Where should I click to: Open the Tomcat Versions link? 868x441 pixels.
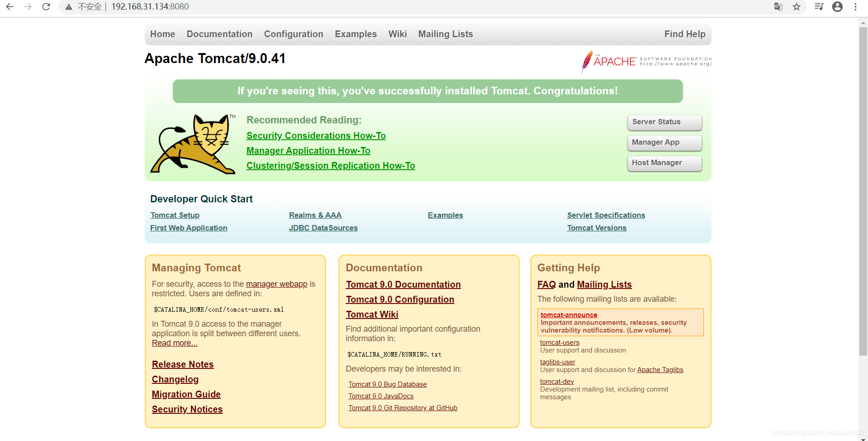596,228
